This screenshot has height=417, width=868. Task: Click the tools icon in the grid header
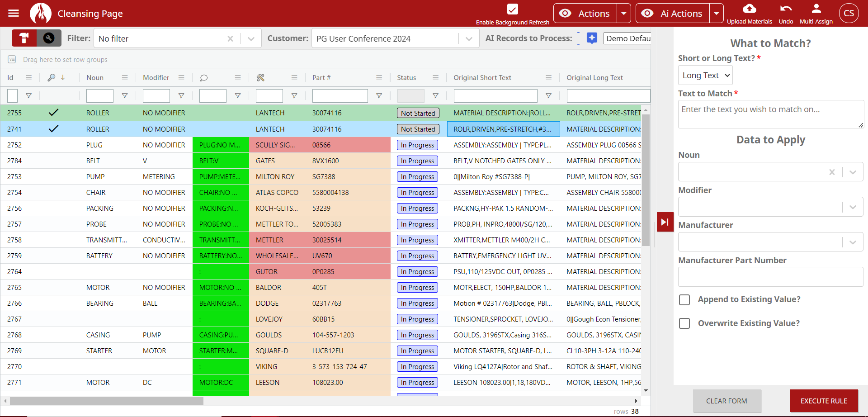coord(260,77)
